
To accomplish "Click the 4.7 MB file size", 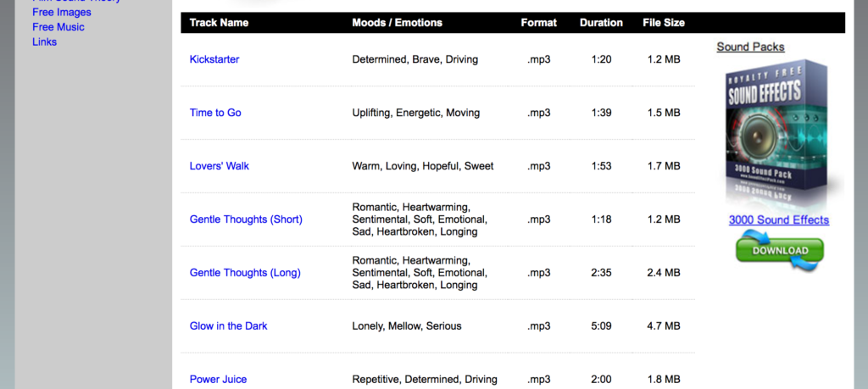I will (664, 326).
